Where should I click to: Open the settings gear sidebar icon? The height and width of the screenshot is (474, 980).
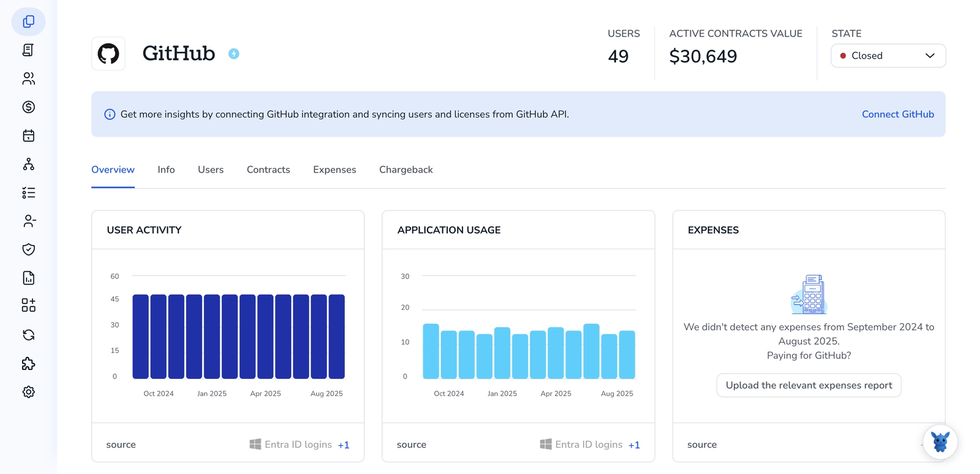pos(28,392)
